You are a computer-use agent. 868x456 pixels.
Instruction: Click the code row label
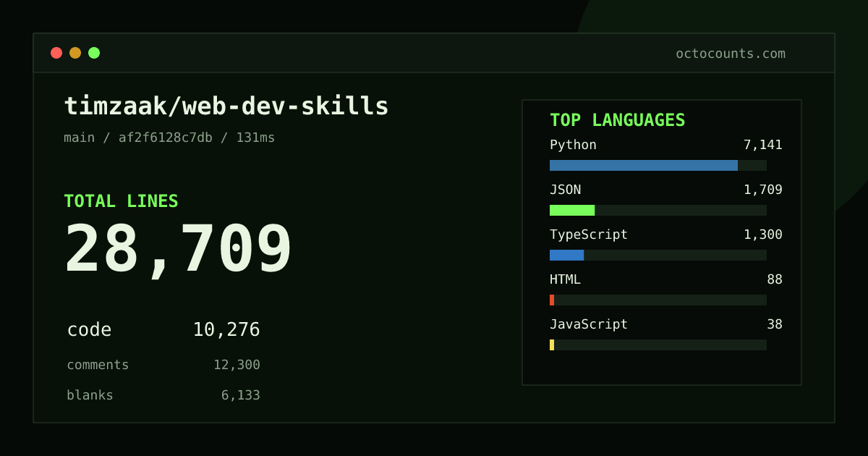(x=89, y=330)
